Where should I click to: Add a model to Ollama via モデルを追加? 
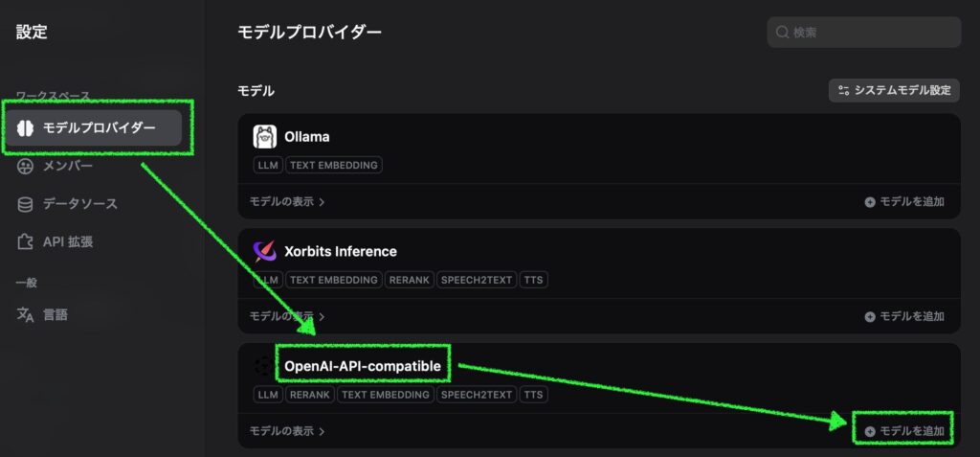(x=904, y=202)
